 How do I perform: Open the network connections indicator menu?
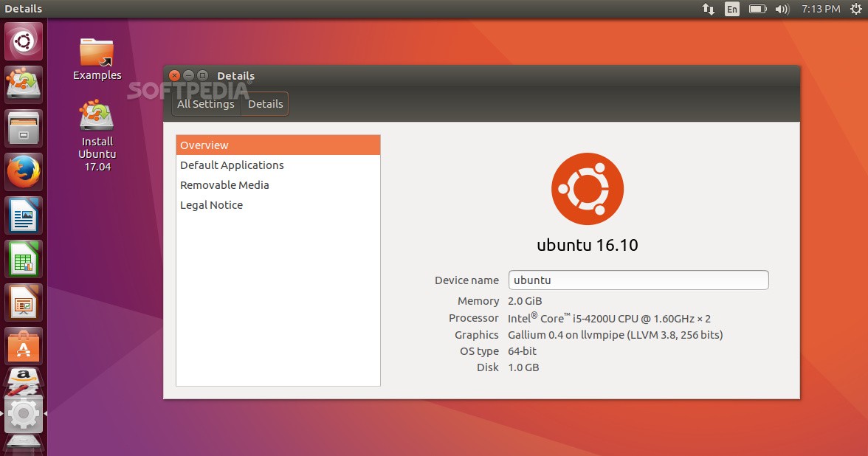pyautogui.click(x=708, y=9)
